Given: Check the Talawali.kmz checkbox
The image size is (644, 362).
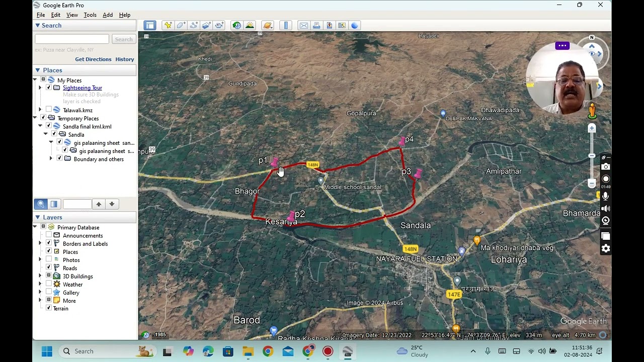Looking at the screenshot, I should [x=49, y=110].
